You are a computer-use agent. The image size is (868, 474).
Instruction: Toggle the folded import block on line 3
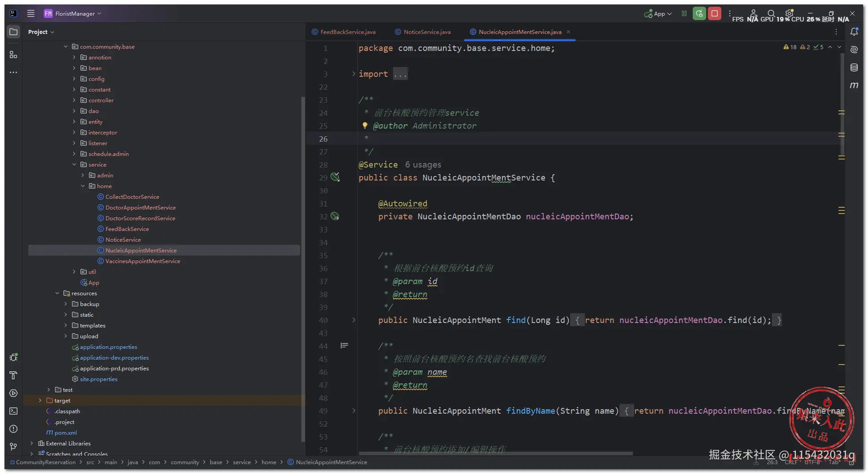click(x=354, y=74)
